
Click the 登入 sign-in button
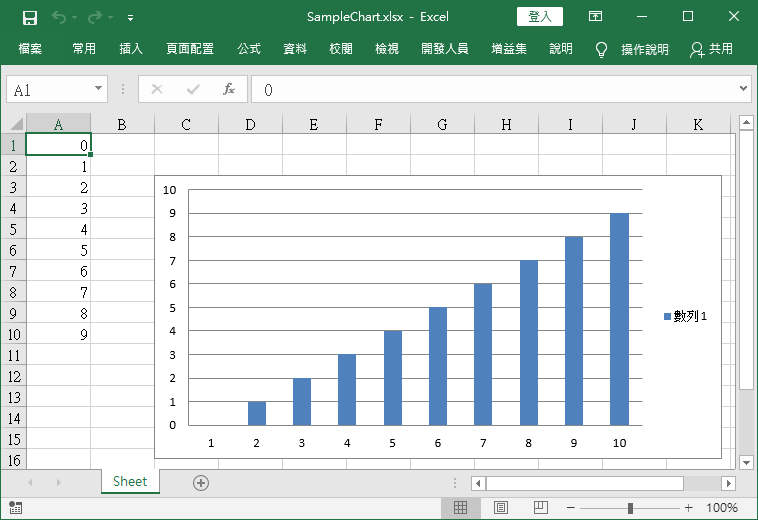[x=539, y=16]
